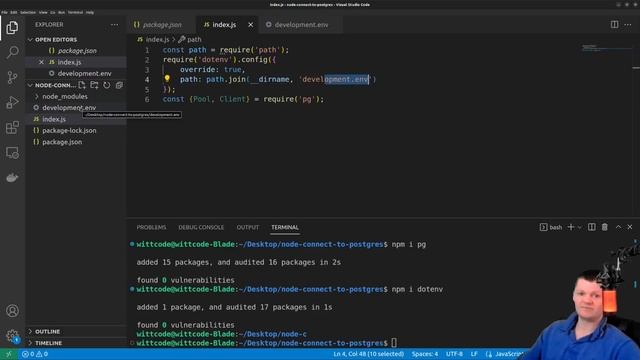The image size is (640, 360).
Task: Create a new terminal with plus icon
Action: click(571, 227)
